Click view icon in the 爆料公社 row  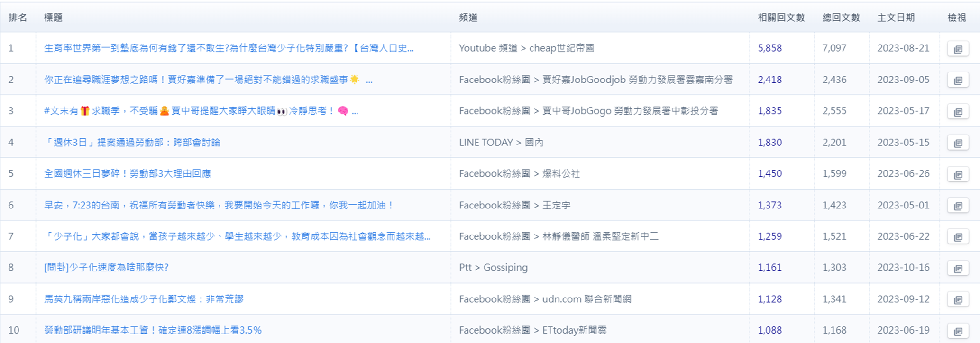pyautogui.click(x=958, y=174)
